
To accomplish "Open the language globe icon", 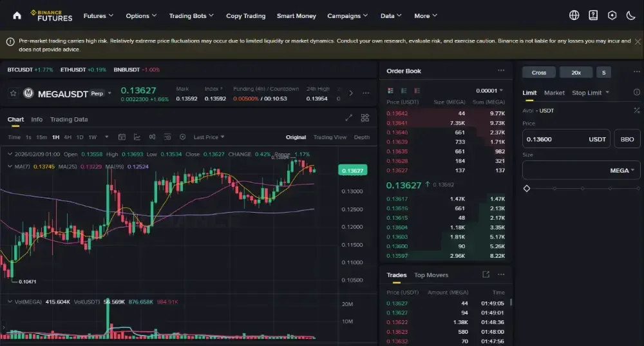I will pyautogui.click(x=574, y=15).
